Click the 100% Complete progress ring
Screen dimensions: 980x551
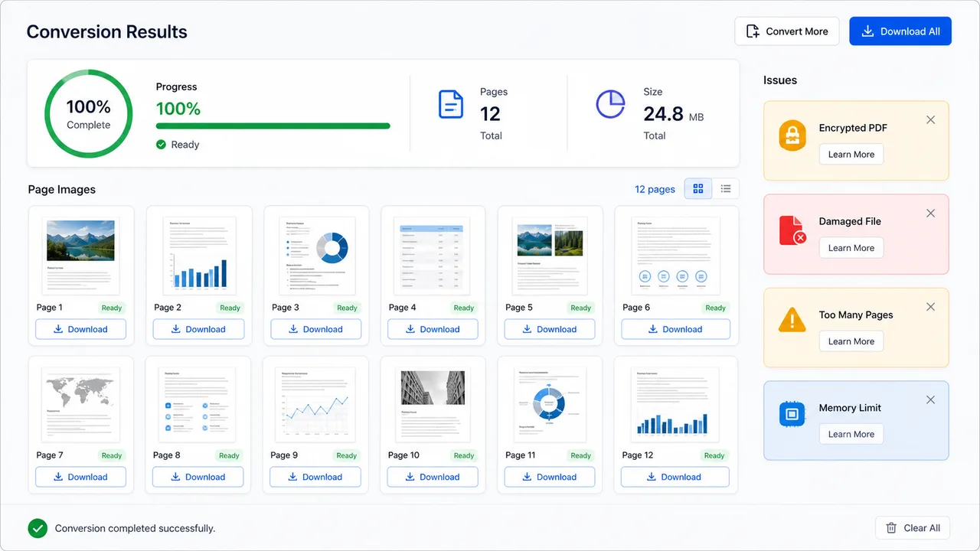tap(88, 113)
